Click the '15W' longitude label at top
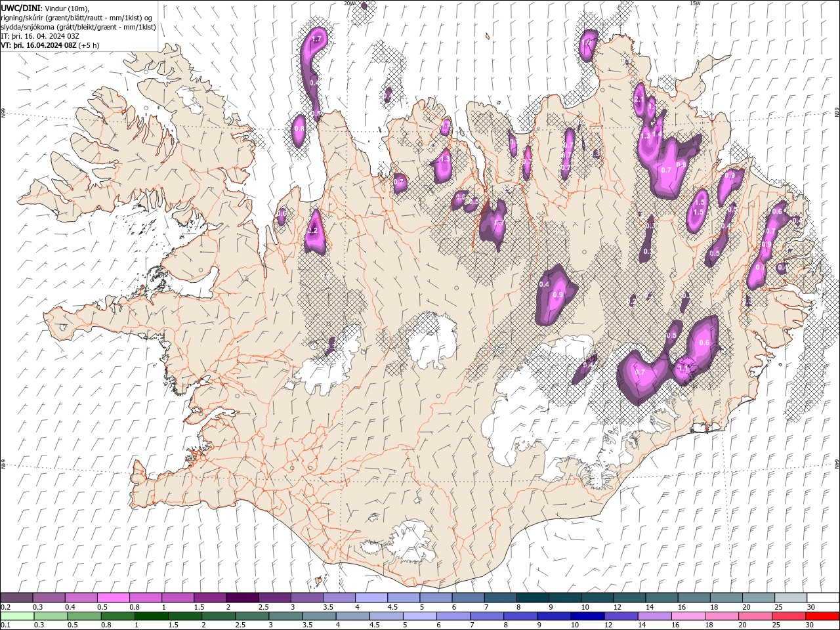The image size is (840, 630). point(695,3)
